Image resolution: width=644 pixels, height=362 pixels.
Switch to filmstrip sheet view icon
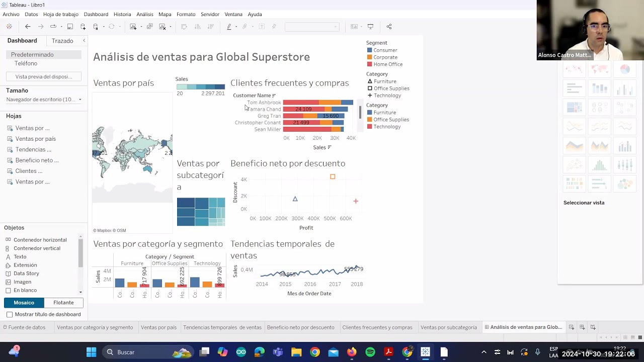click(x=632, y=337)
